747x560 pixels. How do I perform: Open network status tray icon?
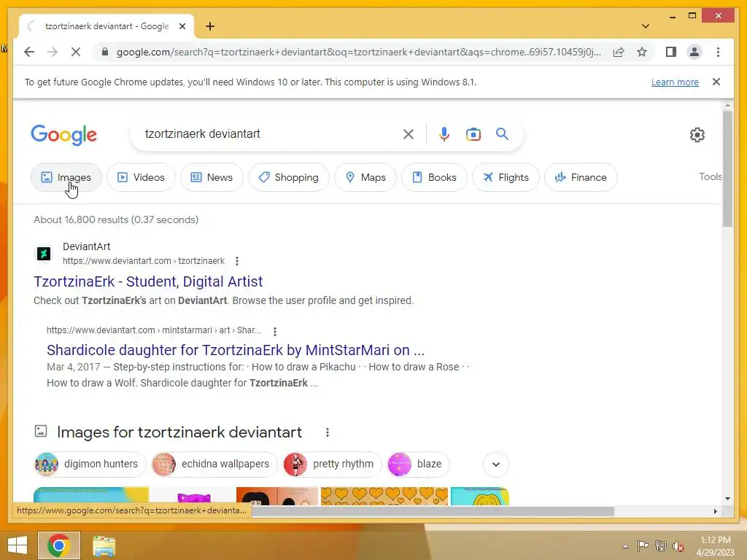[660, 546]
